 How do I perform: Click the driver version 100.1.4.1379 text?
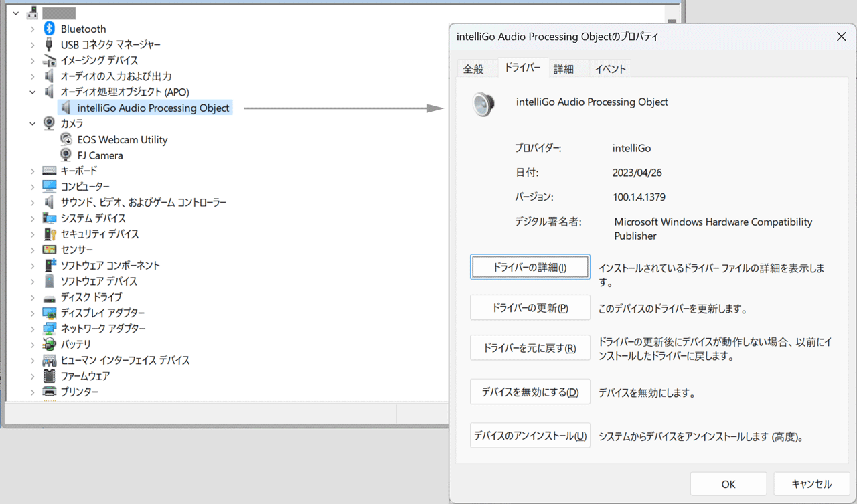[x=639, y=197]
